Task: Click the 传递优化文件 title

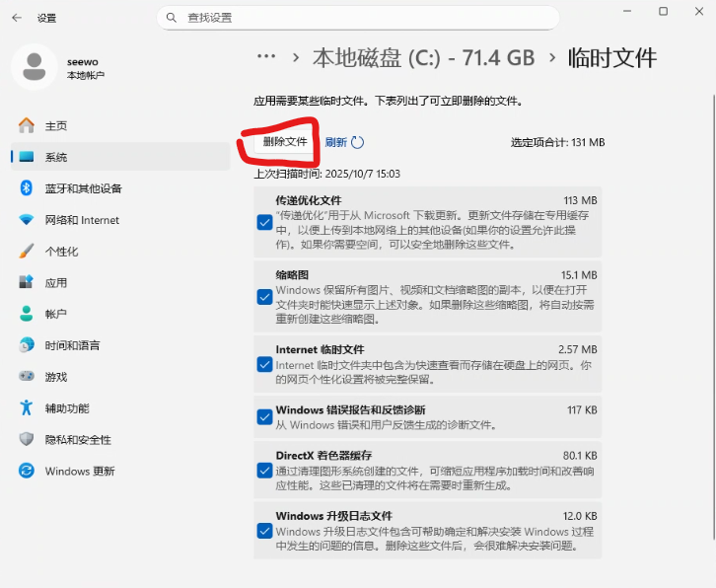Action: pos(309,200)
